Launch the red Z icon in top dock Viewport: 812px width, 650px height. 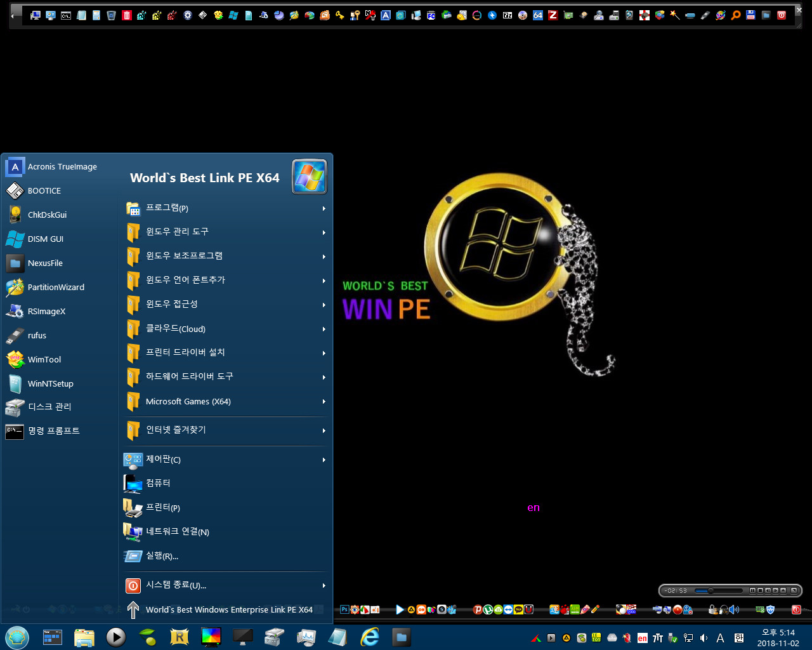click(553, 15)
